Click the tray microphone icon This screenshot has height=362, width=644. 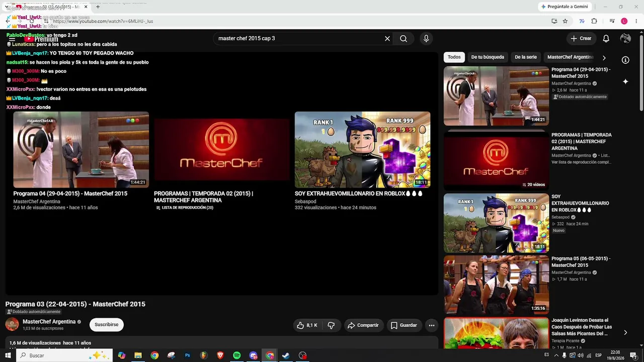(564, 355)
